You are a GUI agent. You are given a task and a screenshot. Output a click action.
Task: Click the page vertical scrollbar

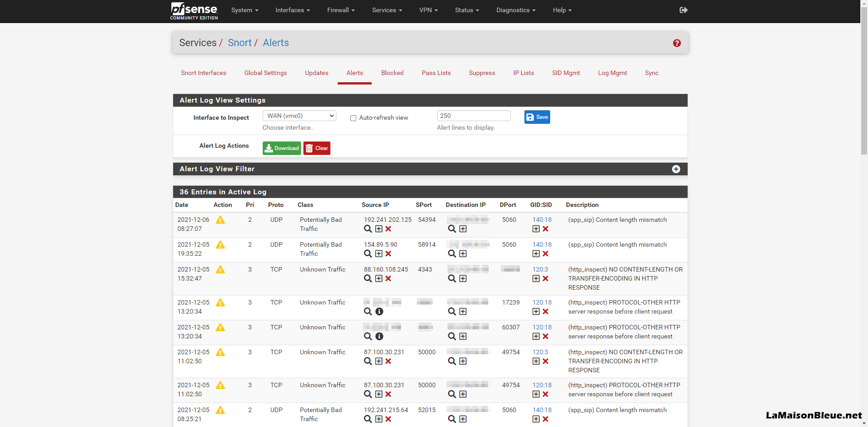click(x=864, y=81)
